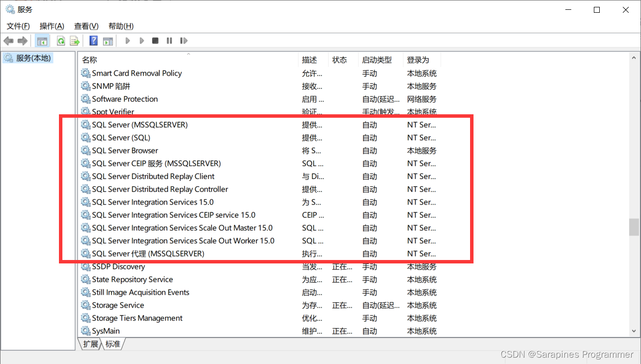Sort by 登录为 column header
641x364 pixels.
coord(422,60)
